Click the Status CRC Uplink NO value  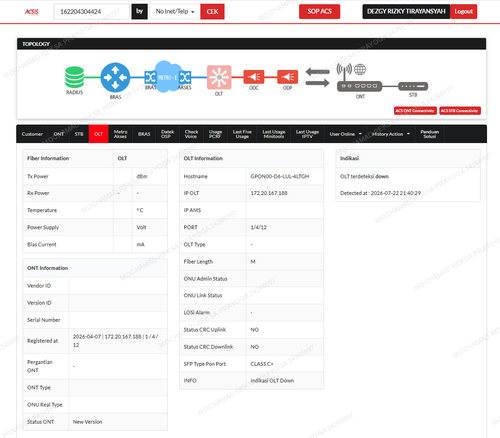(x=254, y=330)
